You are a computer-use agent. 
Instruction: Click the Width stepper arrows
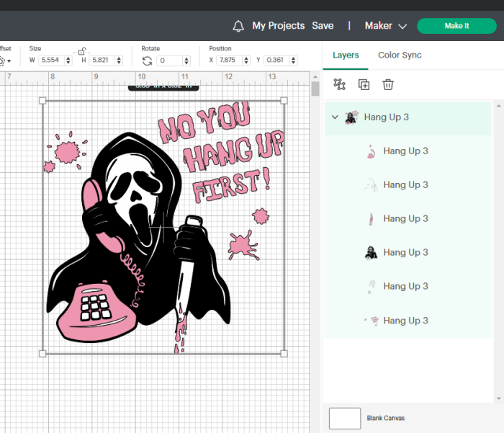[x=68, y=60]
